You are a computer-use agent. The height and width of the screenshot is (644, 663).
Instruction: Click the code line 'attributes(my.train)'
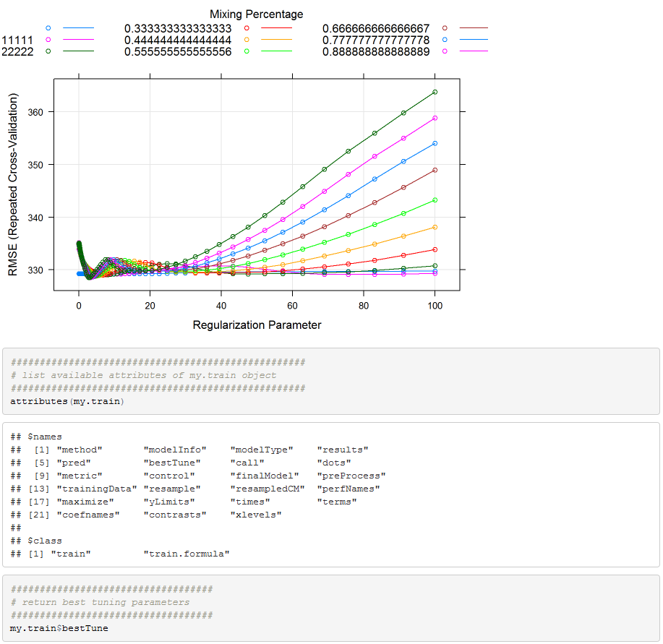pos(67,401)
